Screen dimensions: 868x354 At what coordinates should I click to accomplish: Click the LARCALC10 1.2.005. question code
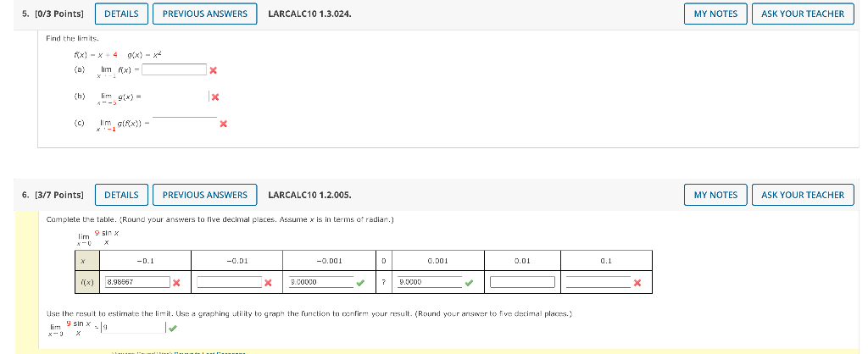pos(309,195)
